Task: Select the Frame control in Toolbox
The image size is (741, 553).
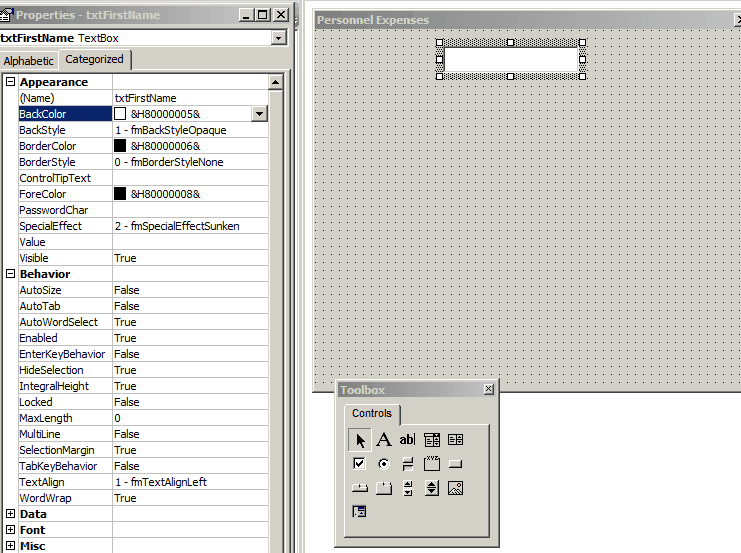Action: pos(431,464)
